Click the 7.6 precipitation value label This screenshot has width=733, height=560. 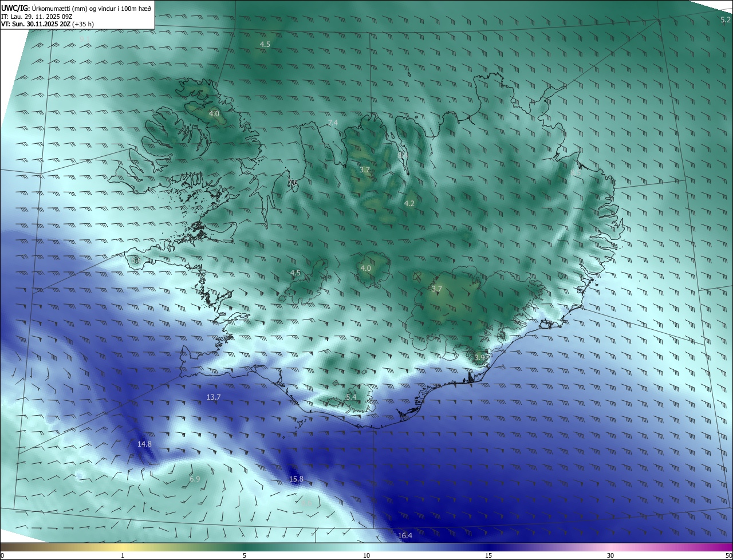tap(293, 183)
